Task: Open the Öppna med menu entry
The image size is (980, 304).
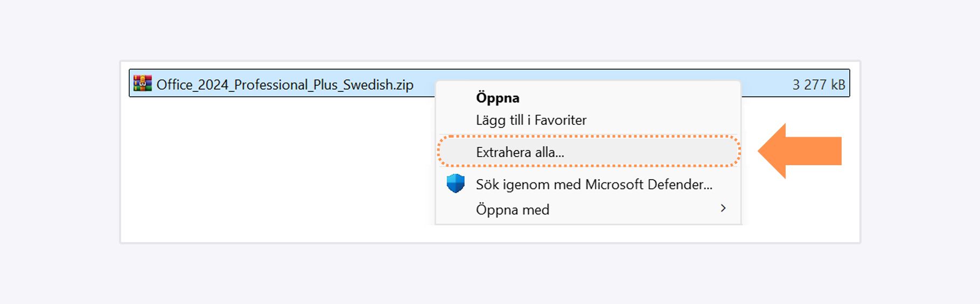Action: click(513, 210)
